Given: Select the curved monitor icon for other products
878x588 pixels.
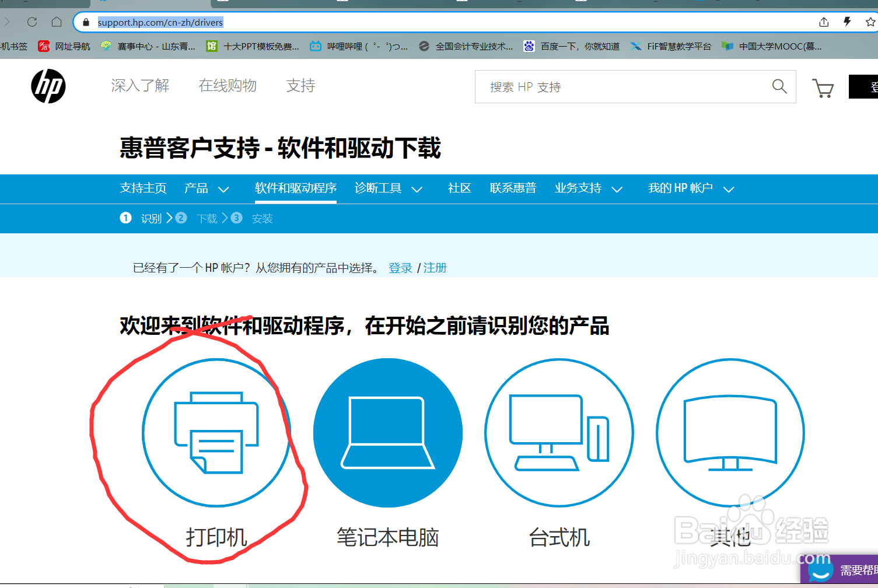Looking at the screenshot, I should (x=730, y=432).
